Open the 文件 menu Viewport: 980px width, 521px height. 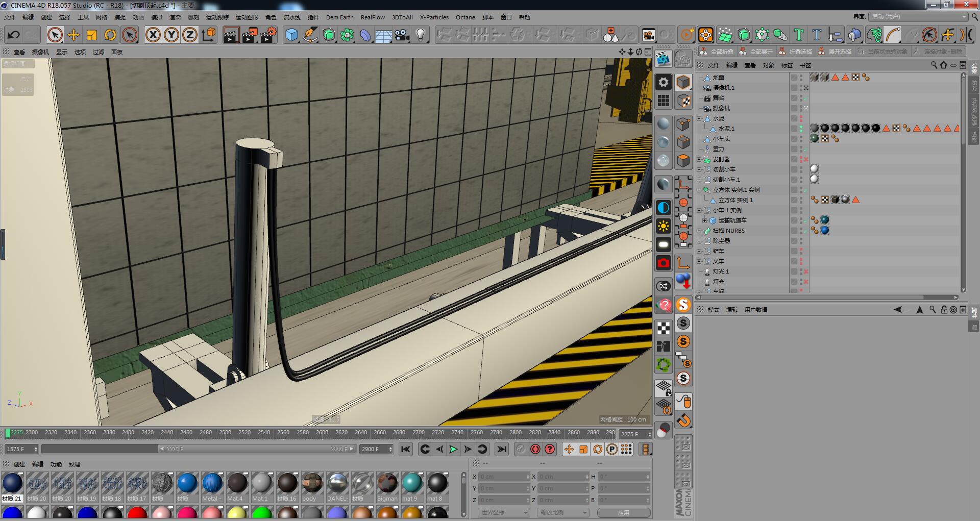10,17
